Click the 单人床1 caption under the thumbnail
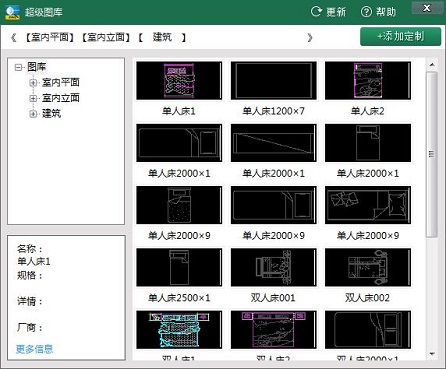446x369 pixels. tap(179, 111)
